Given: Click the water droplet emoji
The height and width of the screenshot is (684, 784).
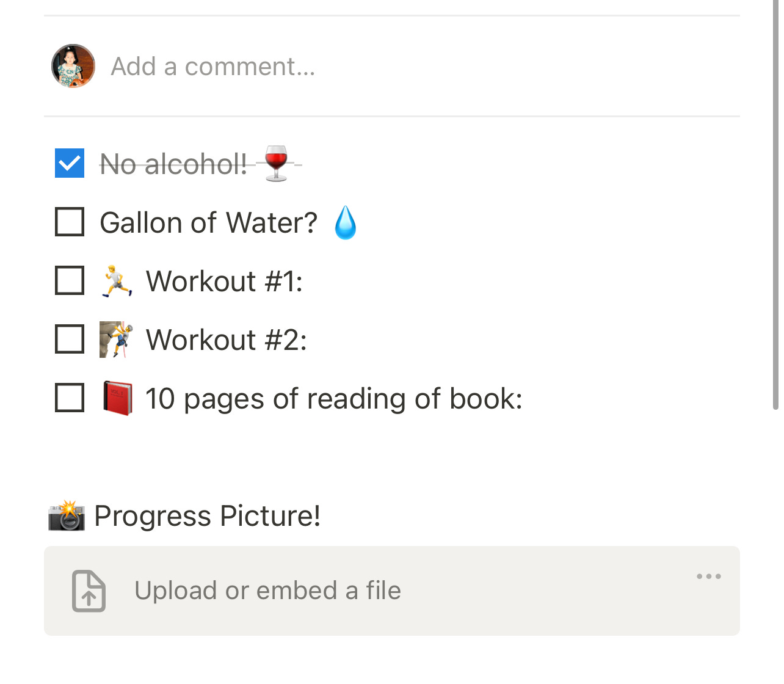Looking at the screenshot, I should pos(346,222).
